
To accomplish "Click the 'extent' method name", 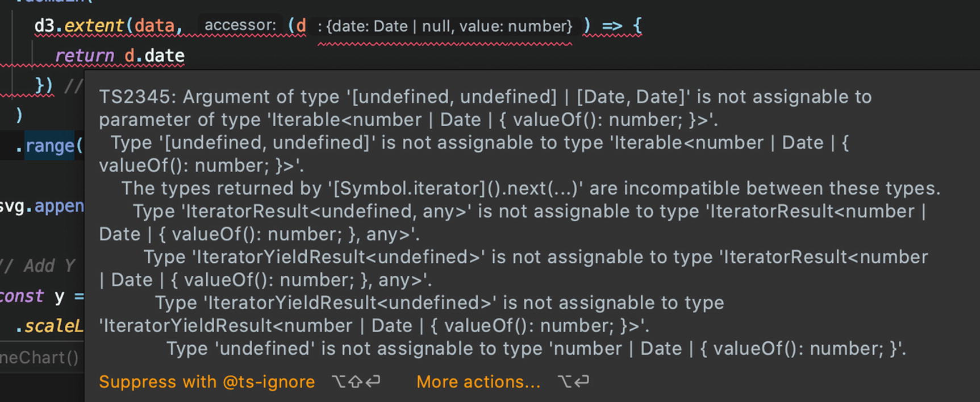I will (x=94, y=26).
